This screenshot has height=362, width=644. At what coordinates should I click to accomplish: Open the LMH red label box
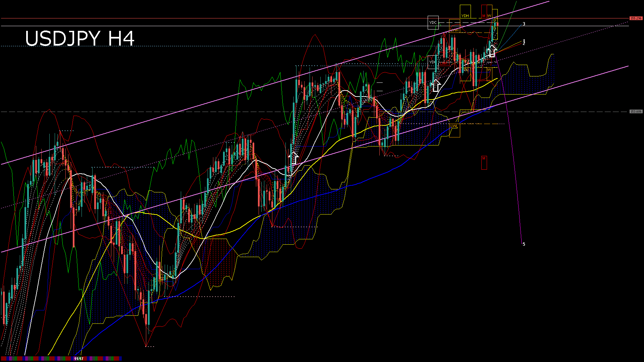tap(444, 64)
